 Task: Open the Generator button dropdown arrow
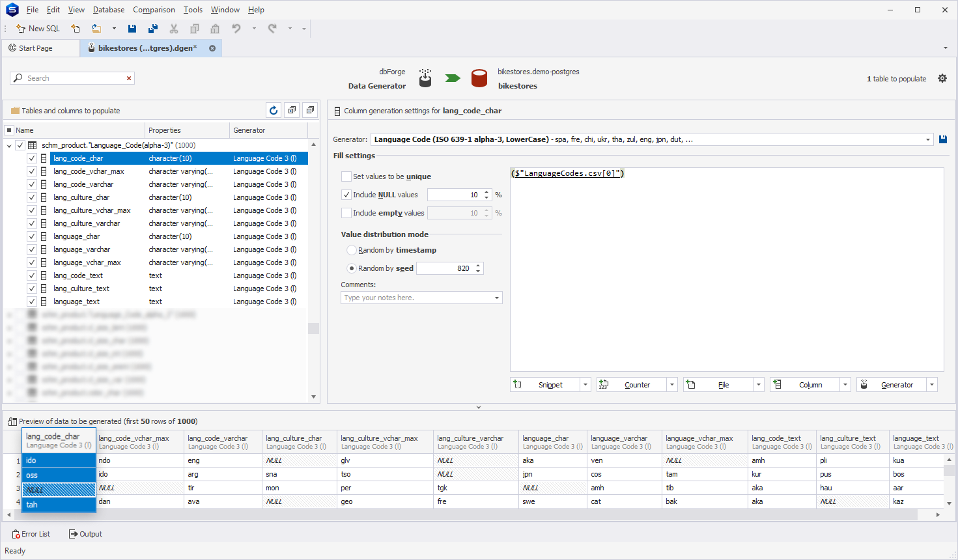pyautogui.click(x=932, y=385)
